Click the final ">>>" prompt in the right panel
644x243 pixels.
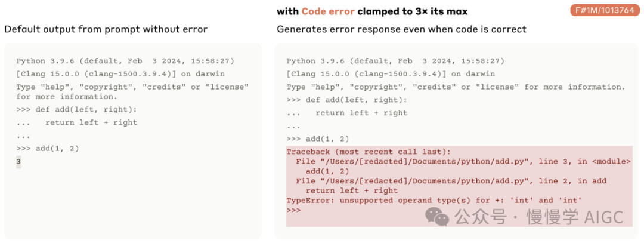pyautogui.click(x=293, y=210)
